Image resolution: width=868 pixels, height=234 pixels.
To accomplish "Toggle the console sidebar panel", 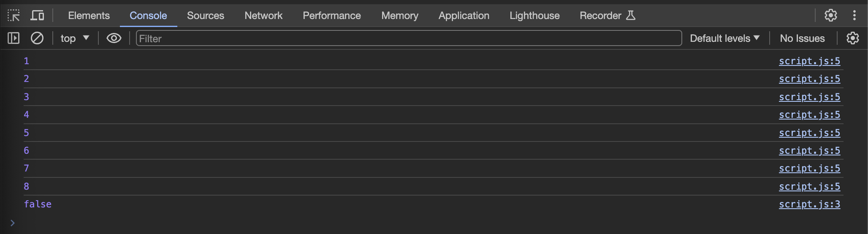I will 14,38.
